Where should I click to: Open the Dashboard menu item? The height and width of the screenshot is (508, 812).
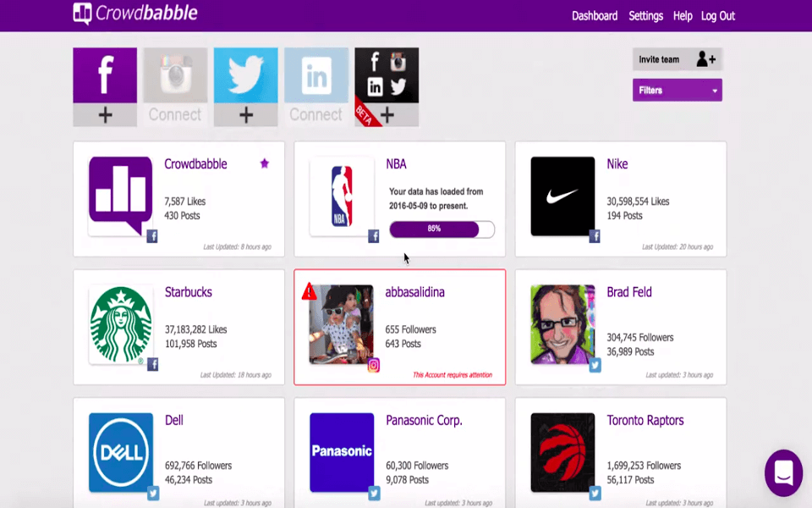(595, 16)
